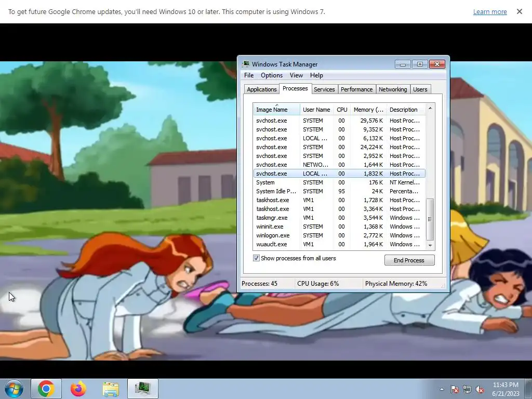Click the process list scrollbar thumb

[x=430, y=219]
